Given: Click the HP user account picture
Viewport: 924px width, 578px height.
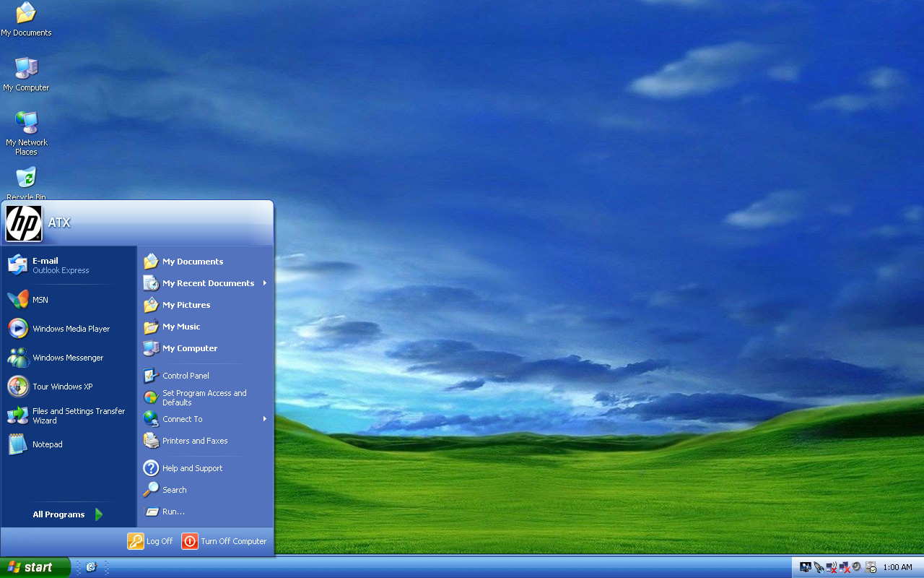Looking at the screenshot, I should 24,223.
